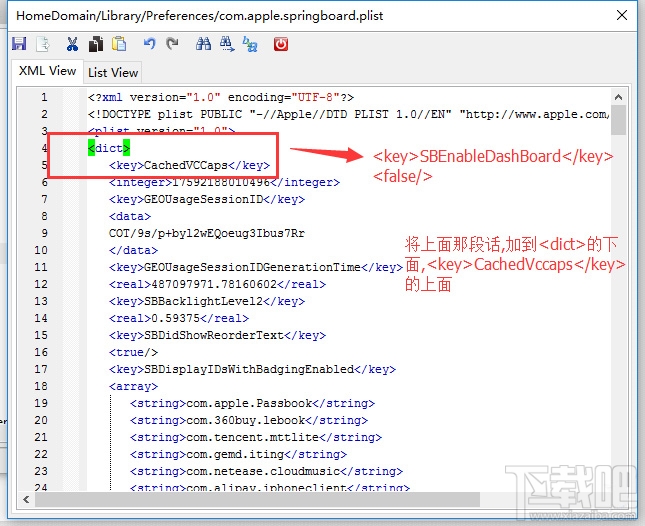This screenshot has width=645, height=526.
Task: Click the <array> tag on line 18
Action: (x=133, y=386)
